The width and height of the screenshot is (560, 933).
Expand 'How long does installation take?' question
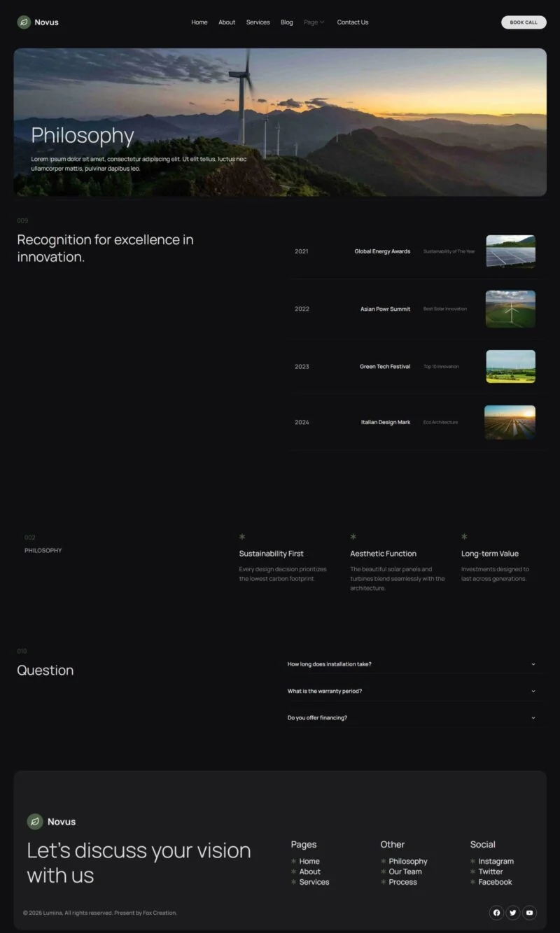pos(412,664)
